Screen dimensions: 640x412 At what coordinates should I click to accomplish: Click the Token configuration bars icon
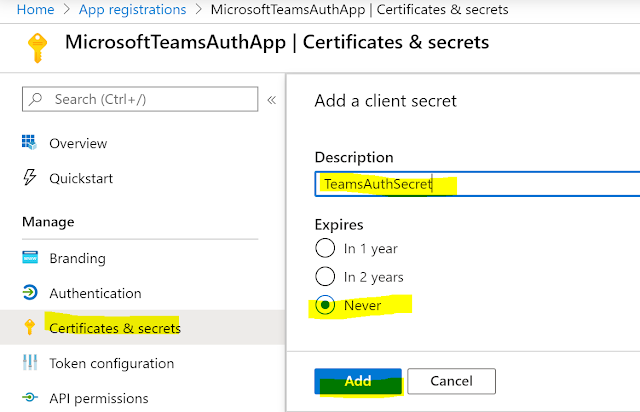pyautogui.click(x=29, y=362)
